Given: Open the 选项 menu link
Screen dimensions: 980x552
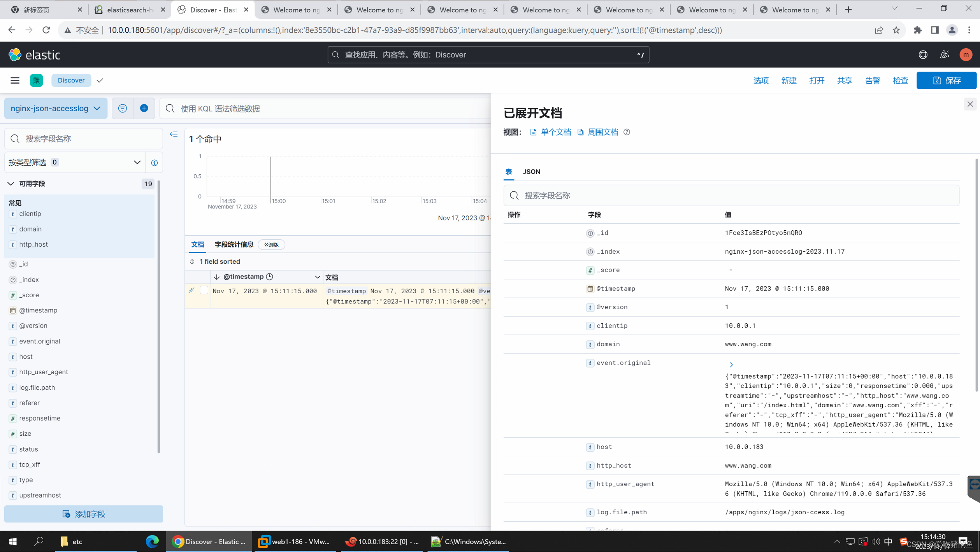Looking at the screenshot, I should (x=761, y=81).
